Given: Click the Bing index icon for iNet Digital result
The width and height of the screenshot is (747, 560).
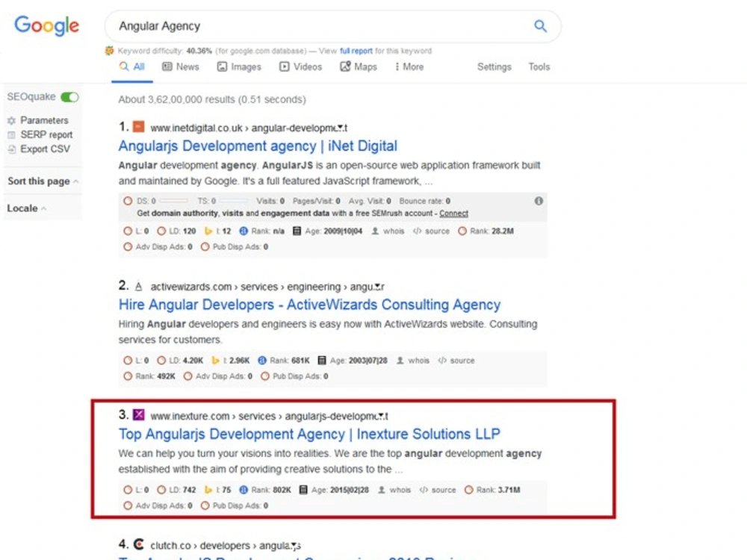Looking at the screenshot, I should point(208,231).
